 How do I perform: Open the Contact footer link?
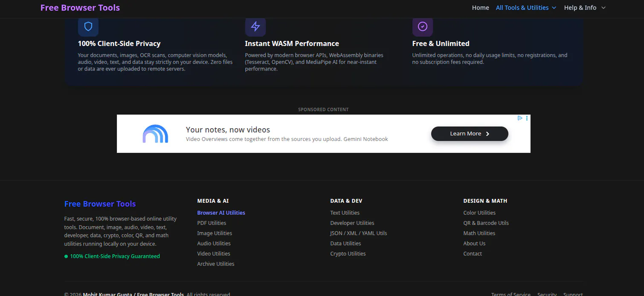coord(473,254)
